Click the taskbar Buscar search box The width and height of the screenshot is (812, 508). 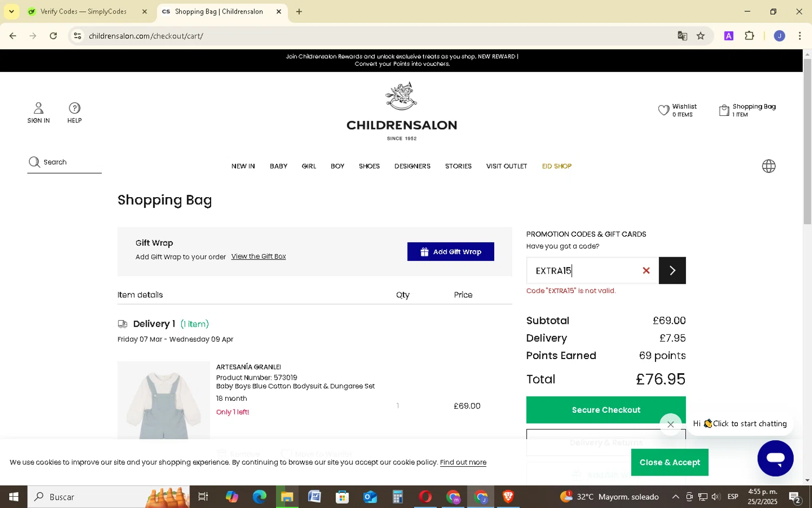coord(108,497)
